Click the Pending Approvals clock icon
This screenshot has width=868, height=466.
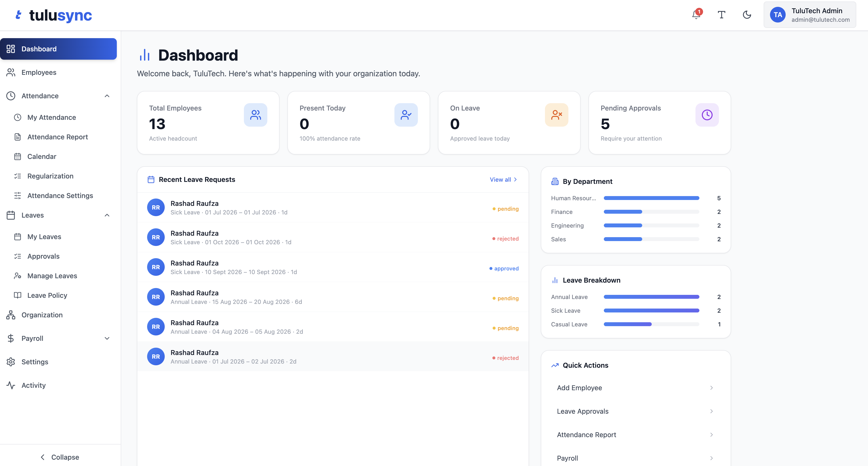click(x=707, y=115)
